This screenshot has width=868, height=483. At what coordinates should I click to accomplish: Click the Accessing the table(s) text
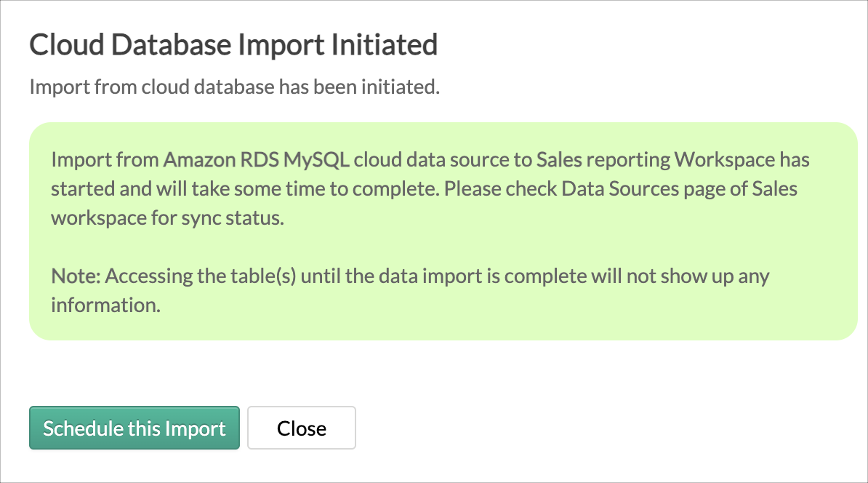tap(196, 276)
